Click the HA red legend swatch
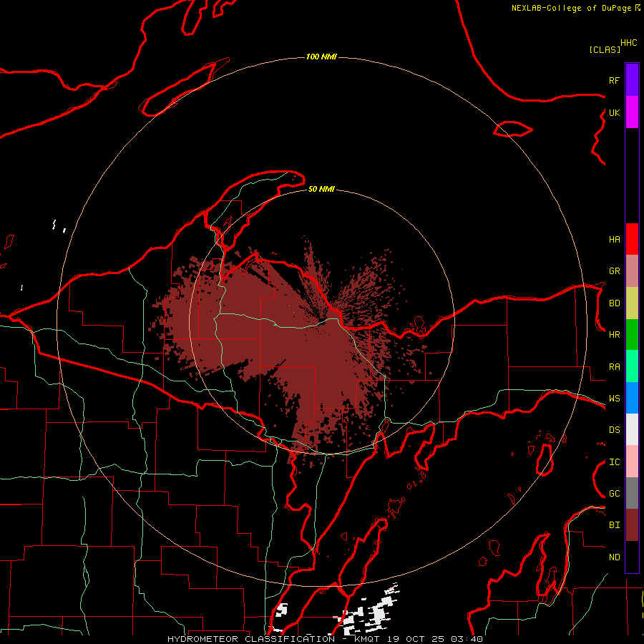 click(x=632, y=239)
